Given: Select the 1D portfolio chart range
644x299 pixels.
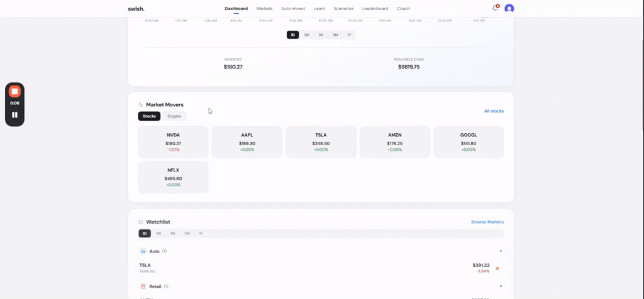Looking at the screenshot, I should pos(293,35).
